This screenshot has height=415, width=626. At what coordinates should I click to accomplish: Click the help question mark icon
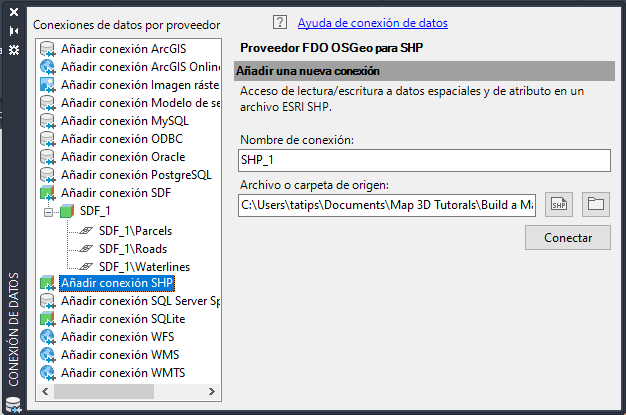(x=279, y=22)
